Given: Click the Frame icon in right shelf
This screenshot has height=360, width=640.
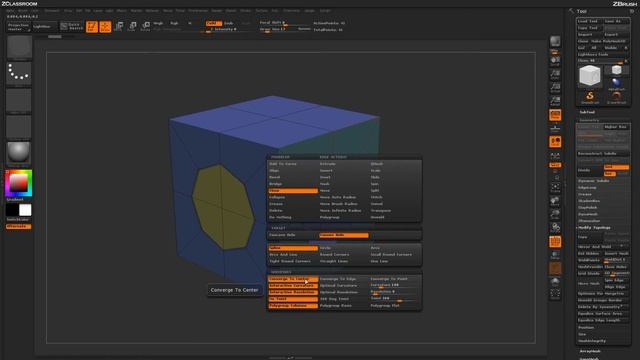Looking at the screenshot, I should (555, 188).
